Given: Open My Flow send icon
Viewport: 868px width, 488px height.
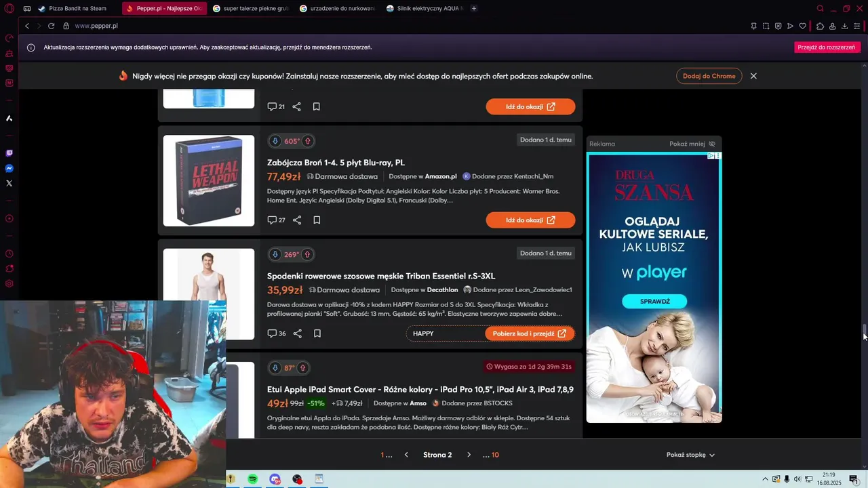Looking at the screenshot, I should 790,26.
